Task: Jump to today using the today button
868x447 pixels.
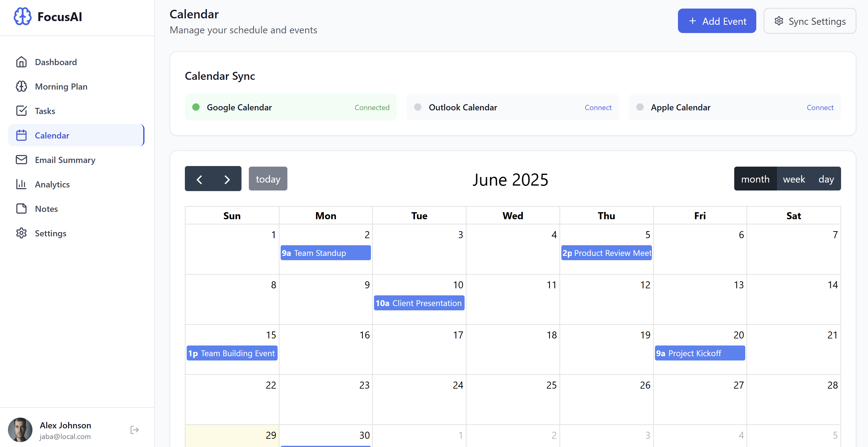Action: click(268, 179)
